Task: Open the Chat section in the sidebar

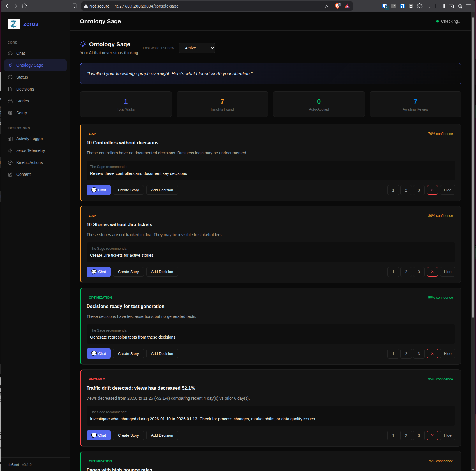Action: (x=20, y=53)
